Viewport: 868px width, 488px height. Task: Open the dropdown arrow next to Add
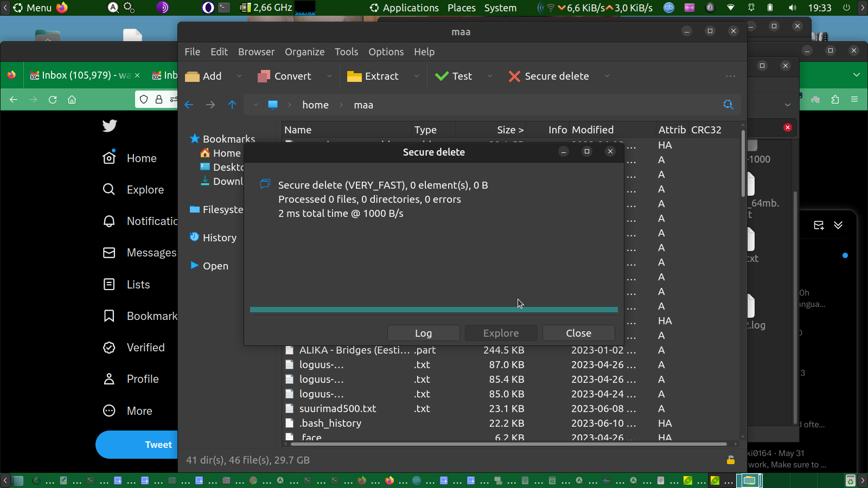click(239, 76)
